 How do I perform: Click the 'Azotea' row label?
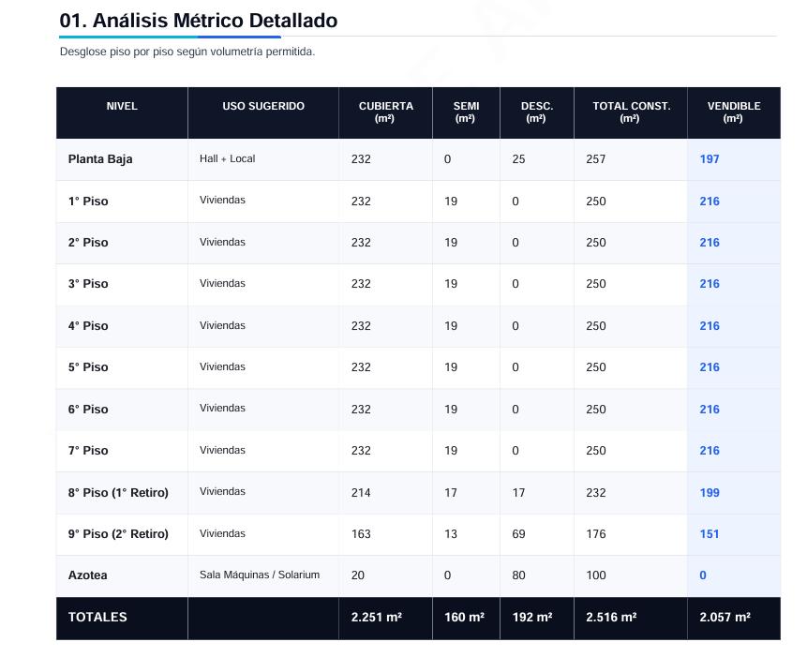click(87, 575)
